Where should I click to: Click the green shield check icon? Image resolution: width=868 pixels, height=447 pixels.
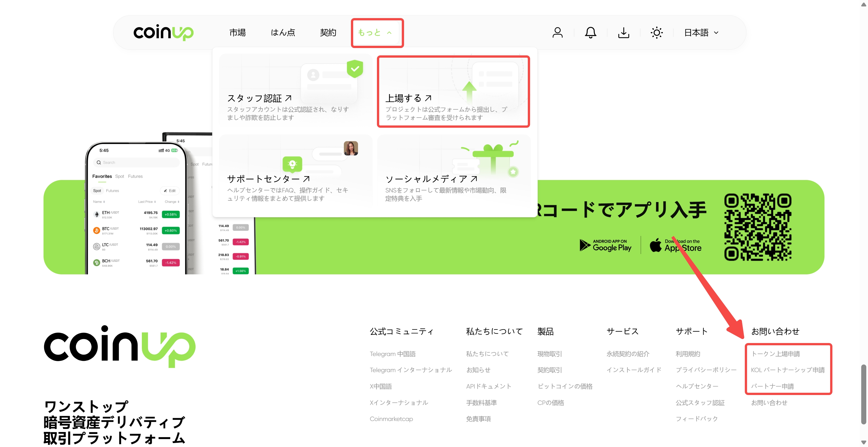[x=355, y=69]
